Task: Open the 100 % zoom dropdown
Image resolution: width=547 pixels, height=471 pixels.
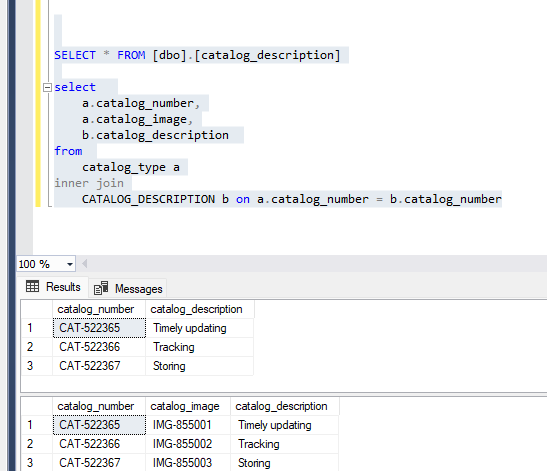Action: (70, 264)
